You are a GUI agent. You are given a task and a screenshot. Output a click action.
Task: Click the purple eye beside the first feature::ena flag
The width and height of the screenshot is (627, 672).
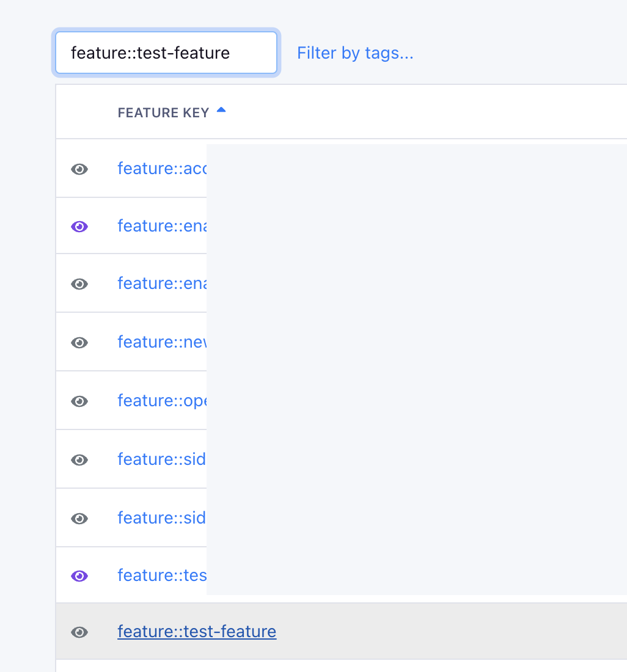[79, 226]
